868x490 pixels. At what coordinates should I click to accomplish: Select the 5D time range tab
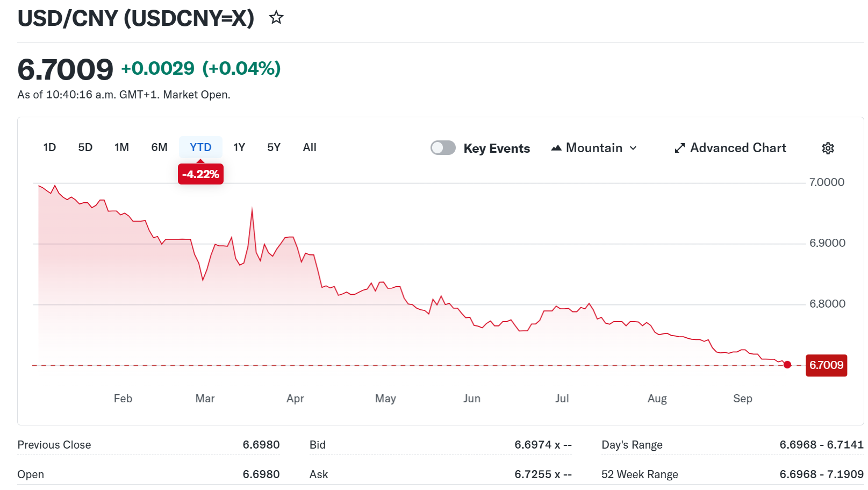click(x=85, y=147)
